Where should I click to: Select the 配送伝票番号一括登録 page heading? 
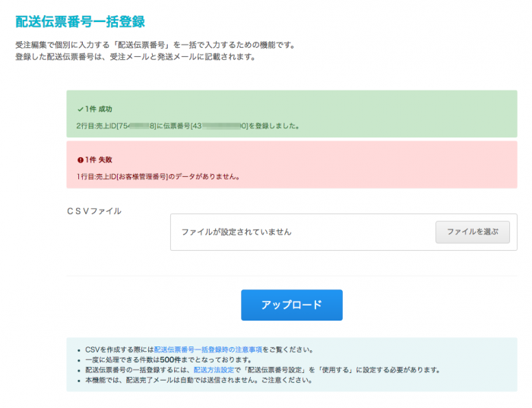[80, 21]
